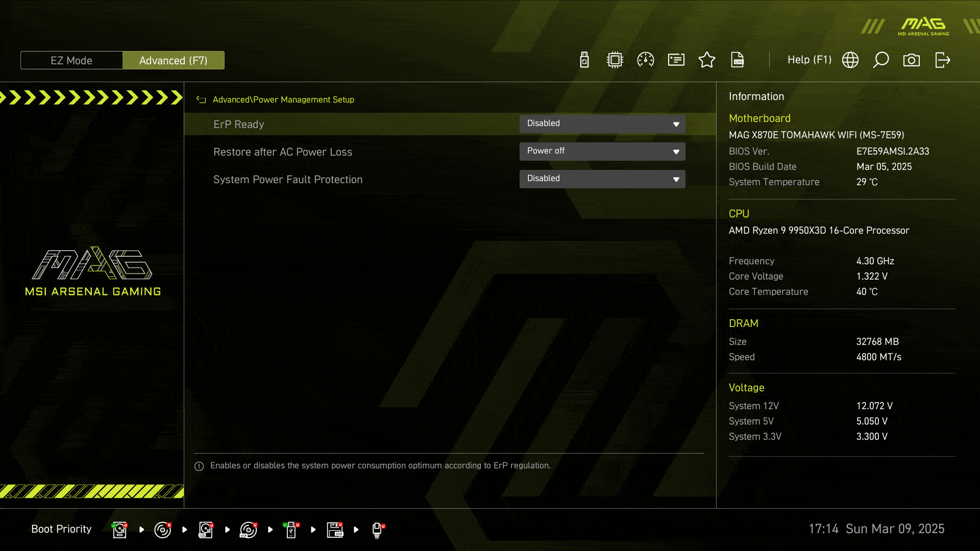Click the Boot Priority label

coord(61,529)
